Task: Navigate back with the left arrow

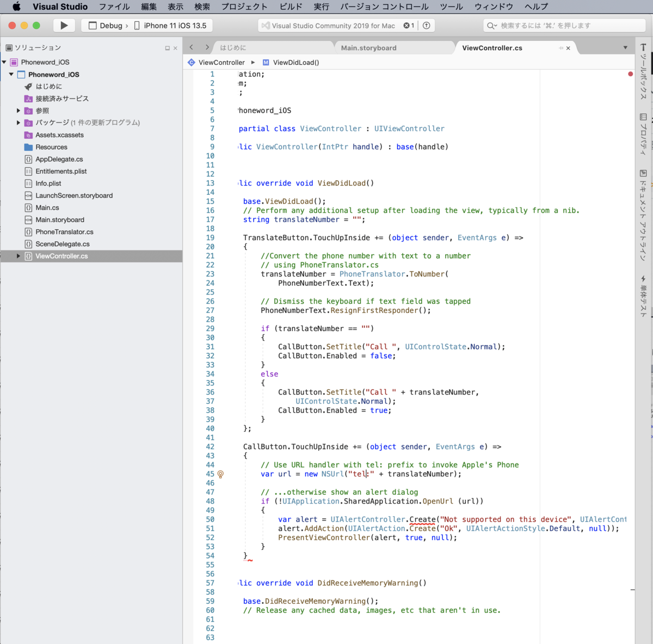Action: pyautogui.click(x=191, y=47)
